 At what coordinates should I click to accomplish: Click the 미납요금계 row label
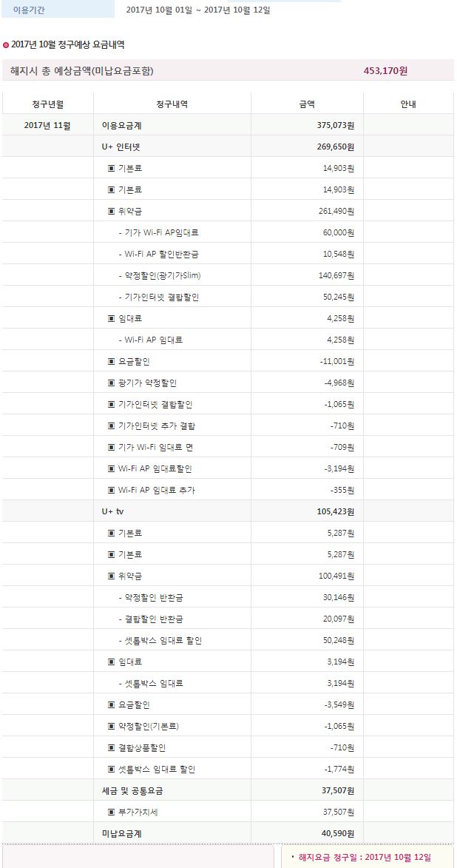pos(121,834)
